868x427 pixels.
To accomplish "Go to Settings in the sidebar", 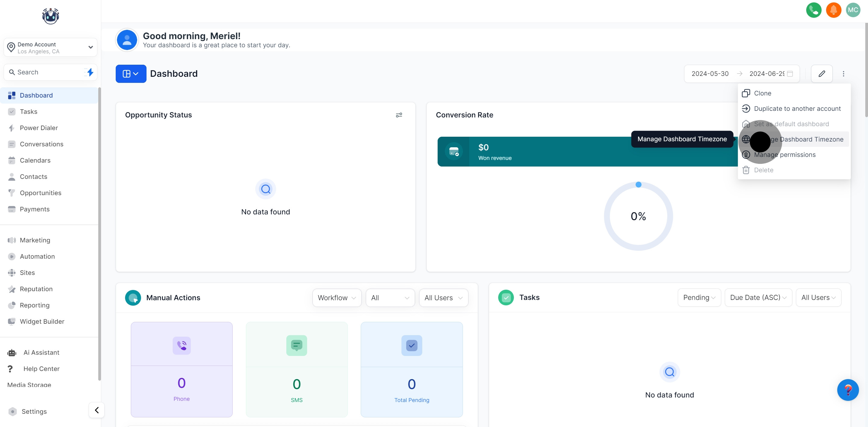I will coord(34,411).
